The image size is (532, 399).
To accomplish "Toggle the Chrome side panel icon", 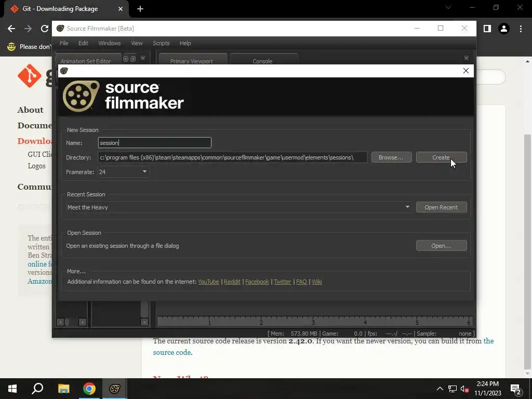I will 487,29.
